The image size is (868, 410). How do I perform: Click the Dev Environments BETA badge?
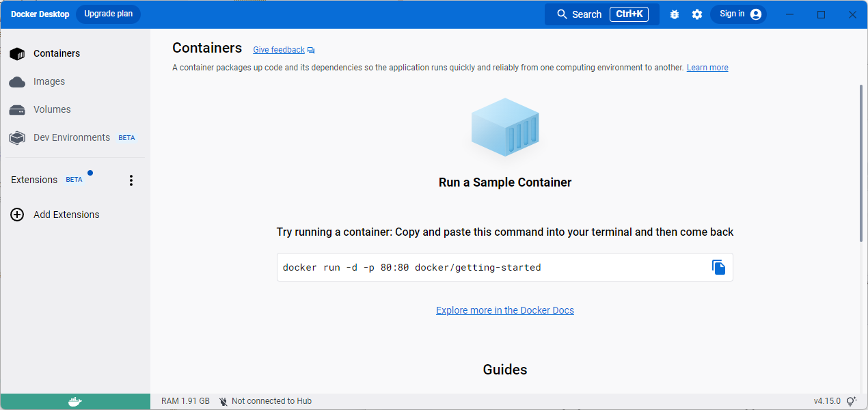pyautogui.click(x=126, y=137)
